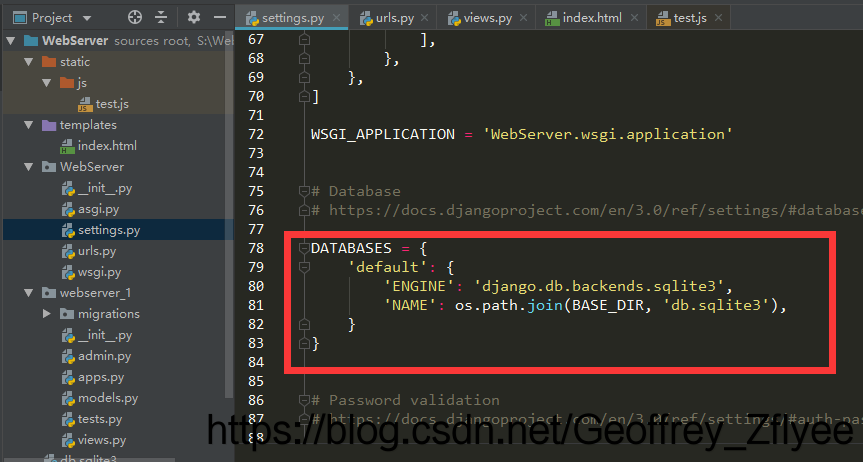Close the urls.py tab

click(x=424, y=18)
